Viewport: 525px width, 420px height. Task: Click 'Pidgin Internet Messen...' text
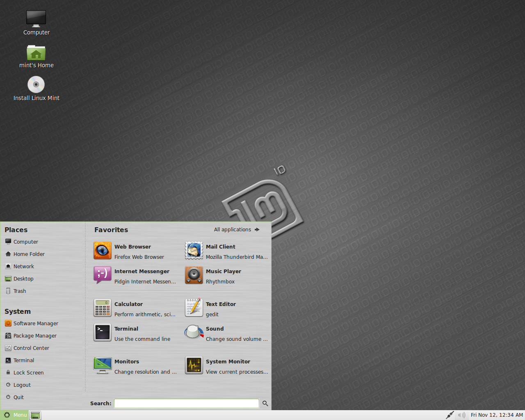tap(145, 282)
